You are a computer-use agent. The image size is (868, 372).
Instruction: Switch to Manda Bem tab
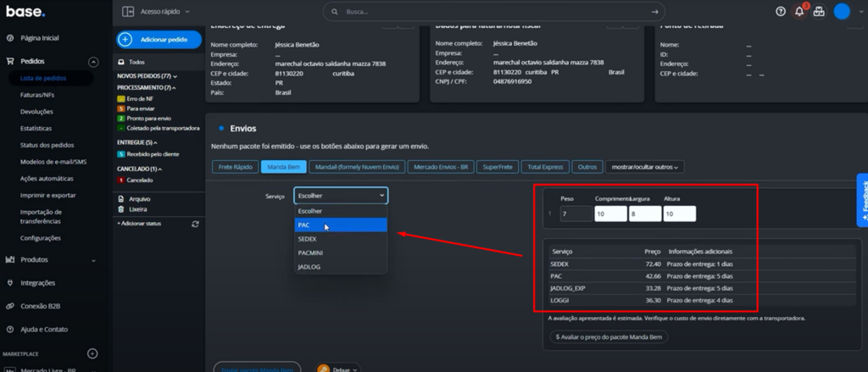[x=283, y=167]
